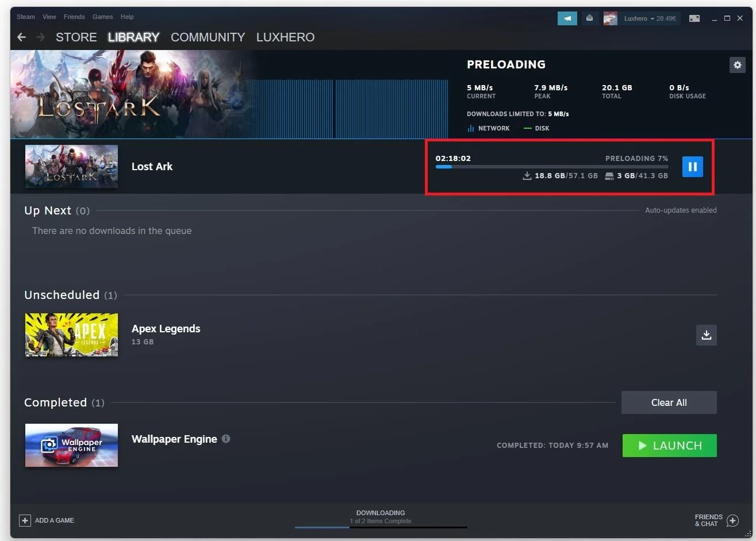Click Downloads limited to 5 MB/s text

coord(518,114)
